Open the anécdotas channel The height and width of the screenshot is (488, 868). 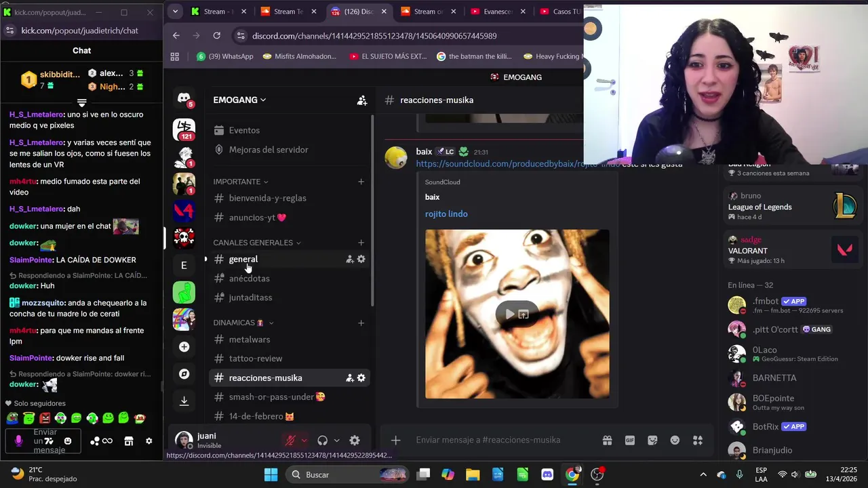coord(288,279)
